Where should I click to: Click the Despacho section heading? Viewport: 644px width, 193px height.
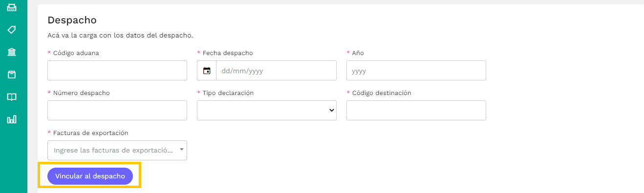point(72,20)
